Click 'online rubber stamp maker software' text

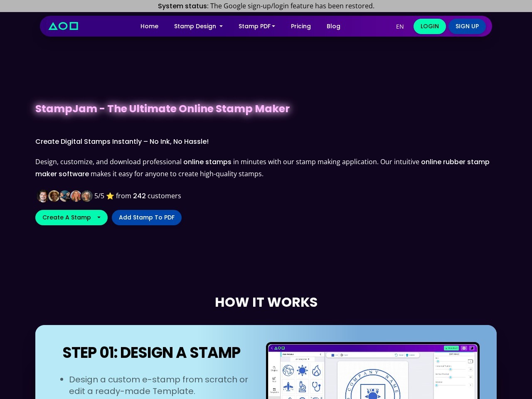coord(262,167)
